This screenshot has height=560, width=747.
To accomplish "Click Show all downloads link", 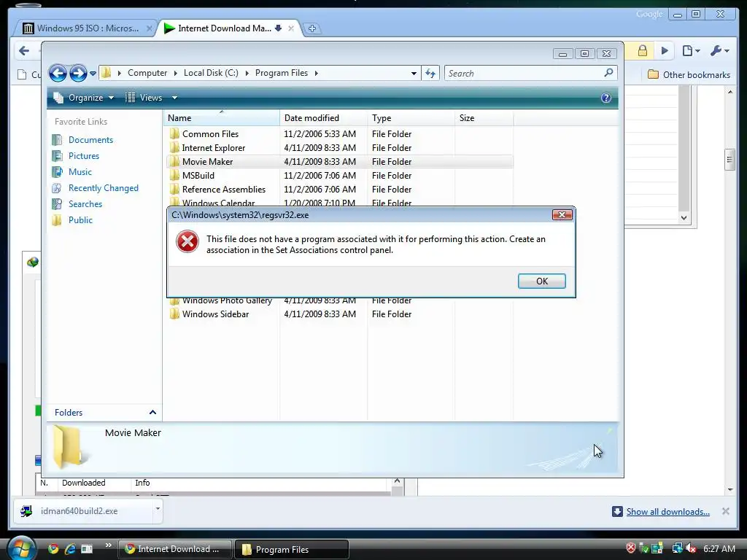I will pyautogui.click(x=667, y=511).
